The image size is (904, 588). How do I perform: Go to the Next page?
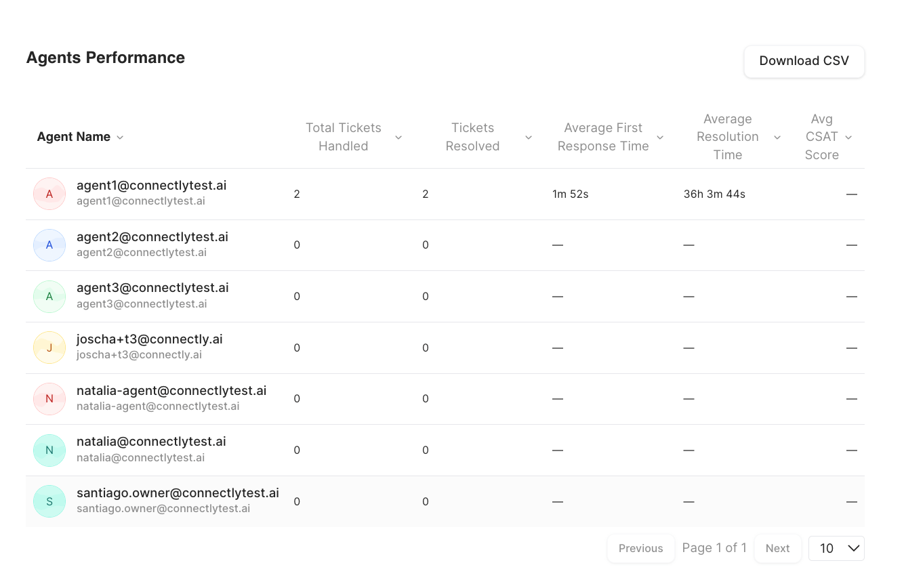tap(778, 549)
